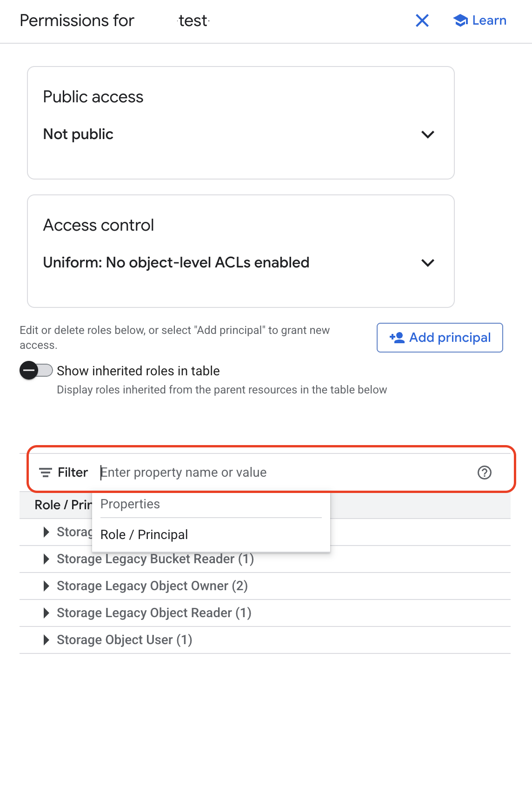Select Role / Principal filter property
This screenshot has height=799, width=532.
click(144, 535)
